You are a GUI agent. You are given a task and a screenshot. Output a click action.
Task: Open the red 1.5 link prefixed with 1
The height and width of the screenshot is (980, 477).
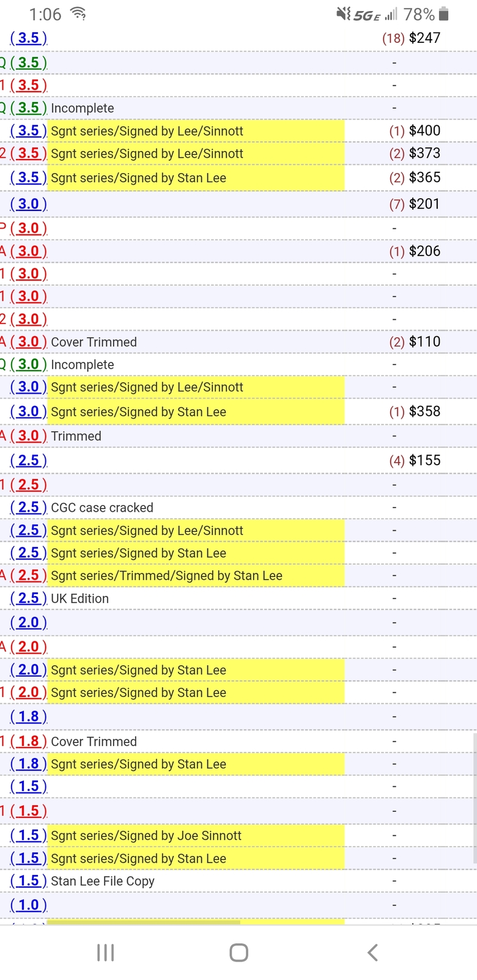click(29, 811)
